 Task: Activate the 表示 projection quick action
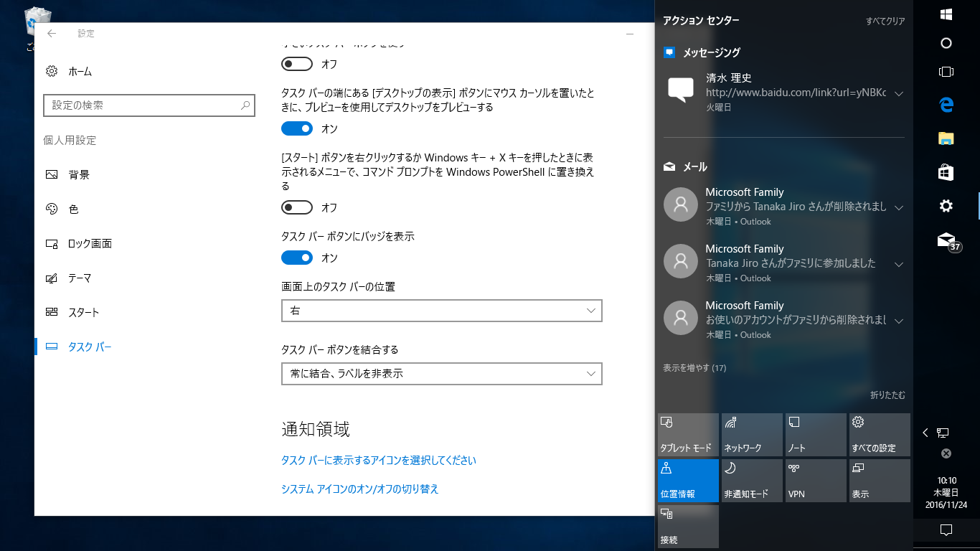(880, 479)
